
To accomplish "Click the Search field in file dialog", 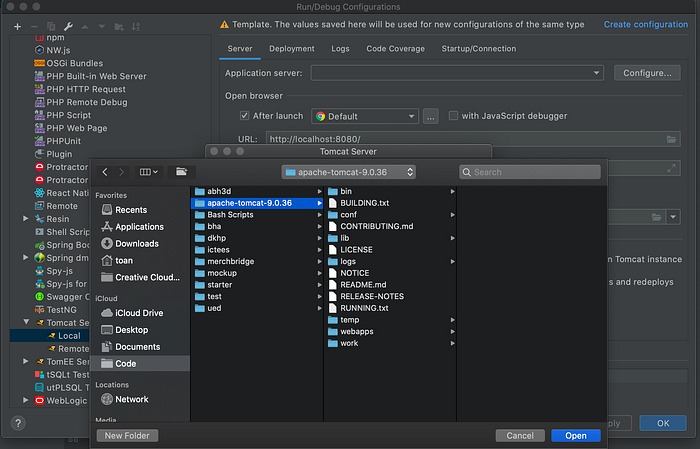I will tap(530, 172).
